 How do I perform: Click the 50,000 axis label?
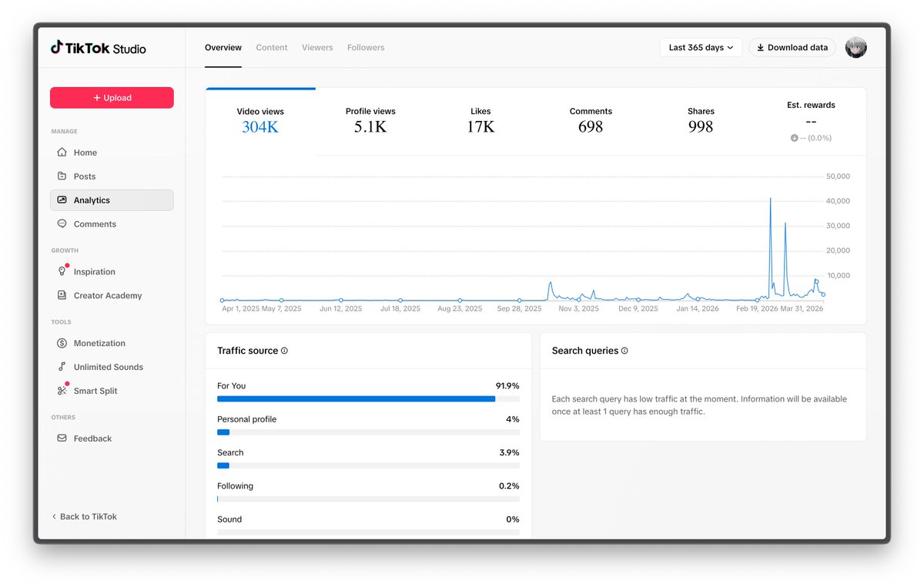click(x=838, y=176)
